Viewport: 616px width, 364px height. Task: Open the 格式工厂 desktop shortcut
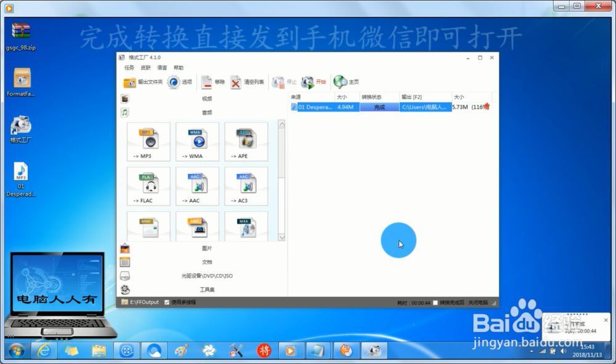click(x=21, y=129)
